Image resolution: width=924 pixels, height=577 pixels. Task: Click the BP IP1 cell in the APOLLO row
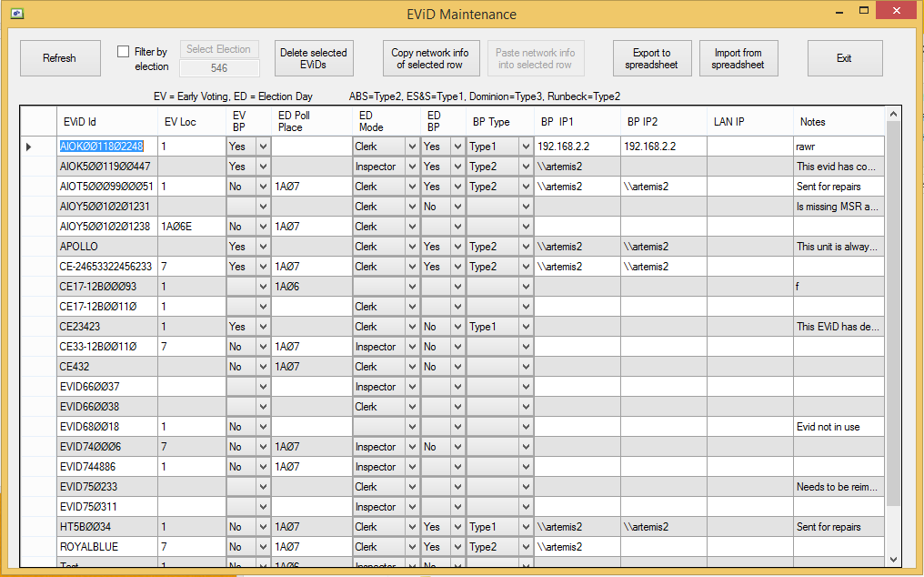point(577,247)
